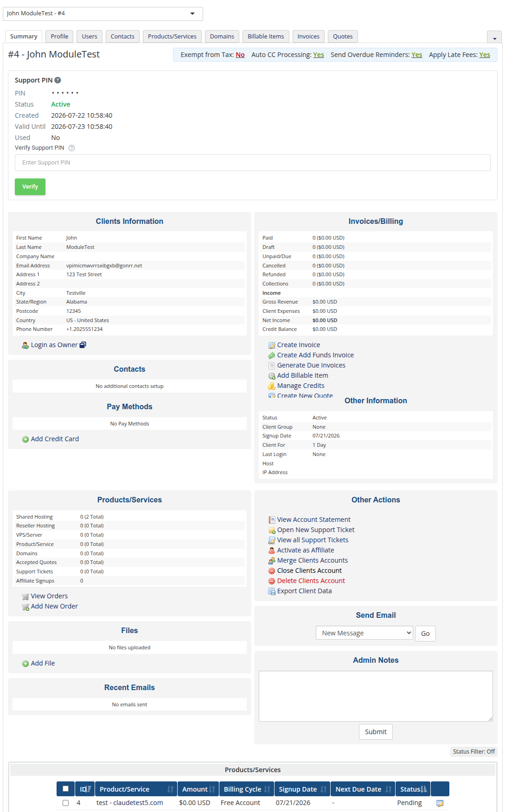Sort services by Status column icon
The height and width of the screenshot is (812, 505).
pyautogui.click(x=424, y=789)
